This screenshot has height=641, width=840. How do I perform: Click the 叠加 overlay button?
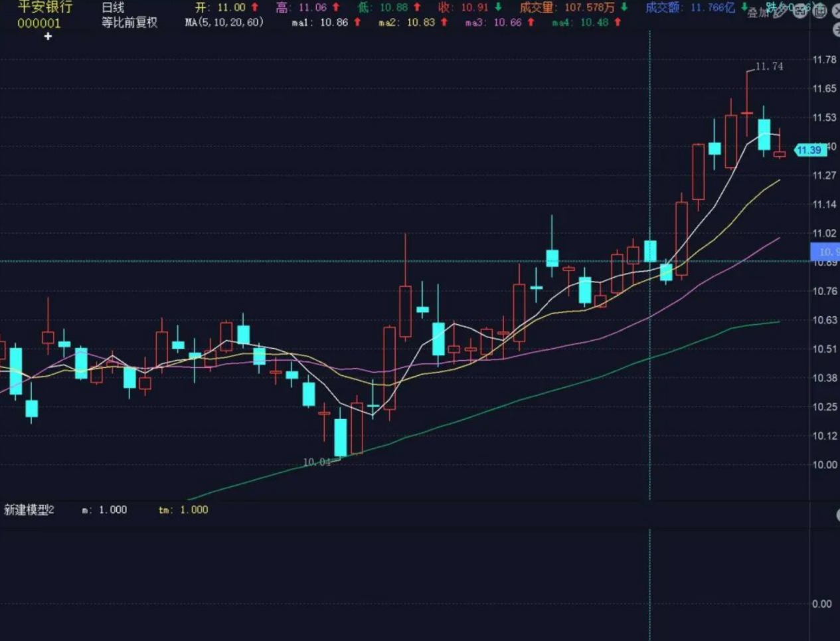757,13
